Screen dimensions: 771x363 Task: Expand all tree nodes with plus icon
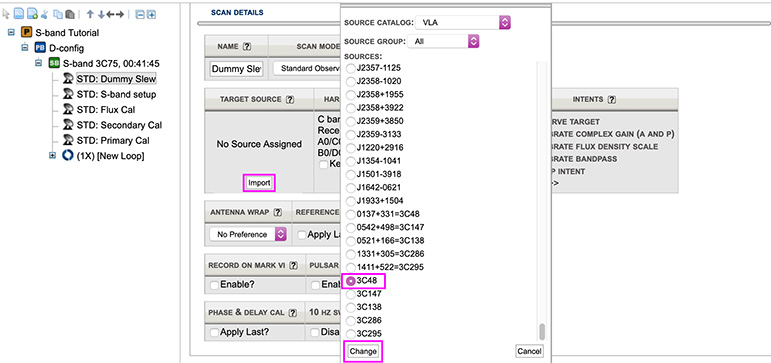pyautogui.click(x=151, y=15)
